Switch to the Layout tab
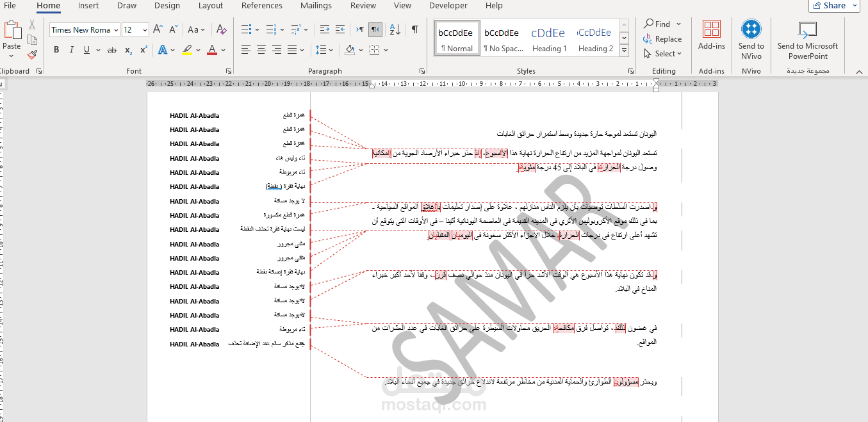 click(x=211, y=6)
